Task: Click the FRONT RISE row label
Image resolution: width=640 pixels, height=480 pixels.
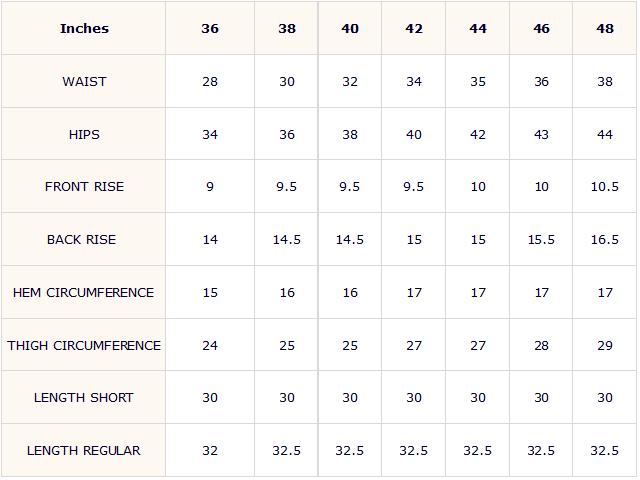Action: point(84,187)
